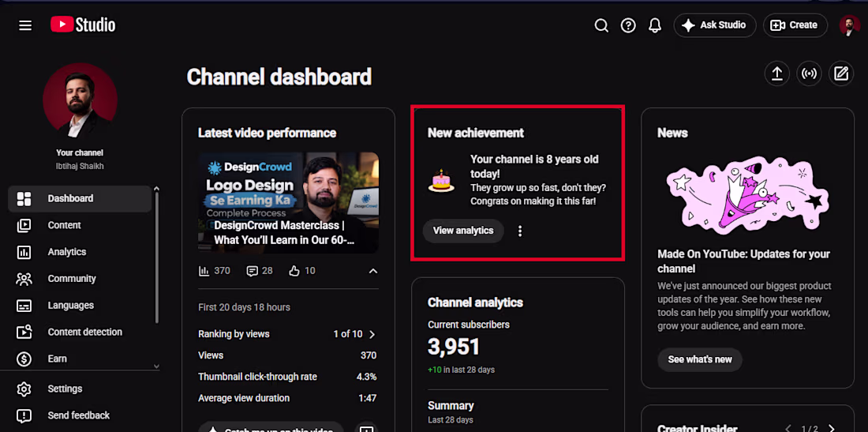Click the Community people icon
Viewport: 868px width, 432px height.
(24, 279)
